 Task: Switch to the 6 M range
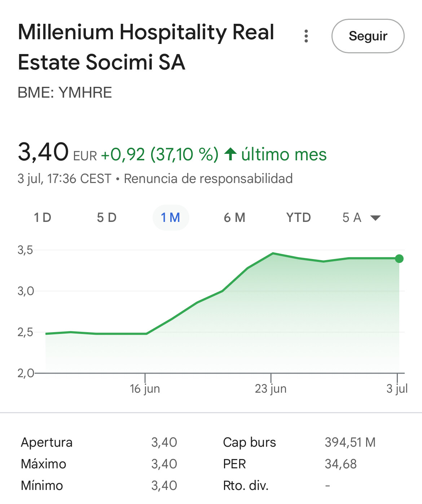pyautogui.click(x=234, y=218)
